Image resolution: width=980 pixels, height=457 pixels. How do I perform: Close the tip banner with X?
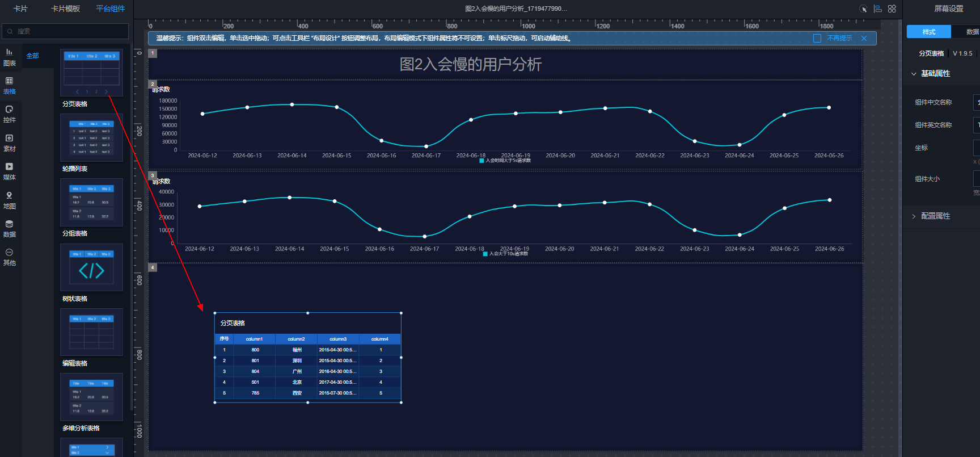[864, 39]
